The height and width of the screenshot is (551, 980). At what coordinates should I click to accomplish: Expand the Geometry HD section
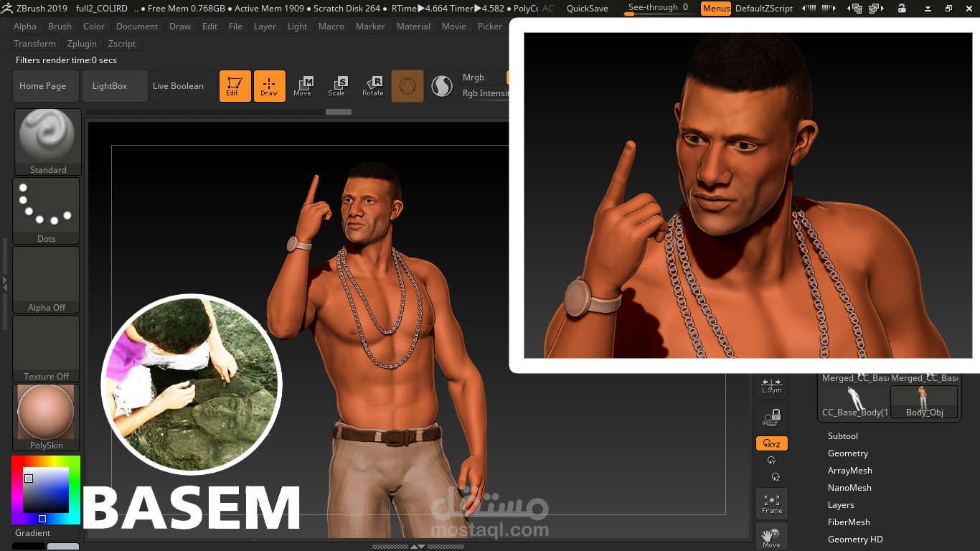(x=855, y=540)
